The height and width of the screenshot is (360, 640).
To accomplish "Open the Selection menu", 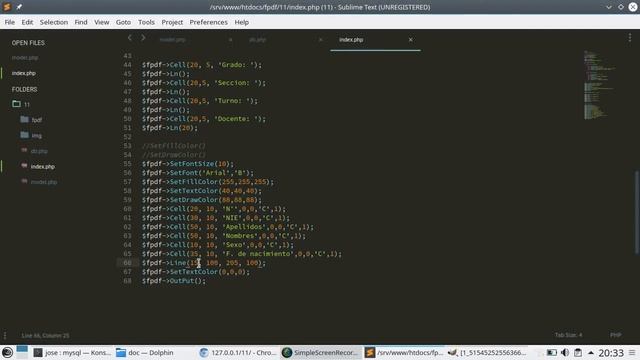I will coord(54,22).
